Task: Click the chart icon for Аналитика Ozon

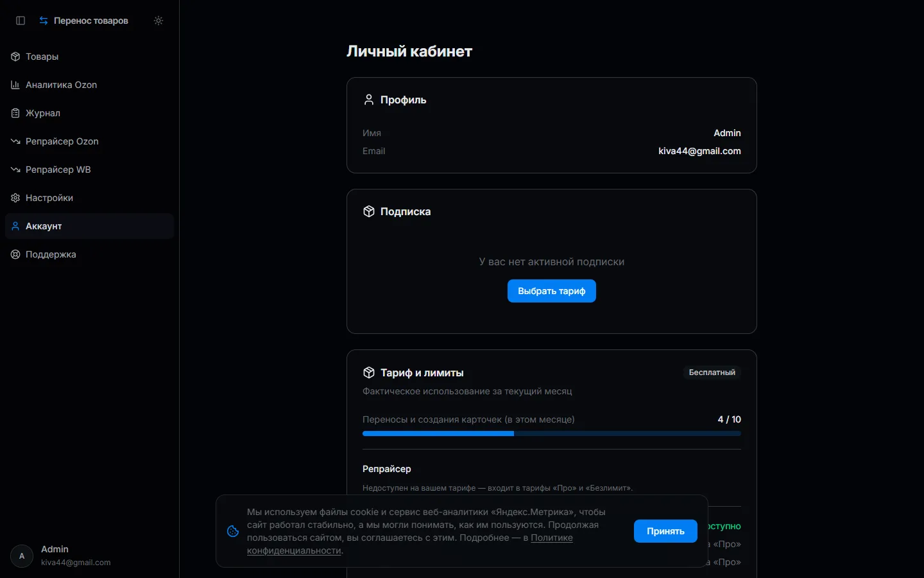Action: tap(15, 85)
